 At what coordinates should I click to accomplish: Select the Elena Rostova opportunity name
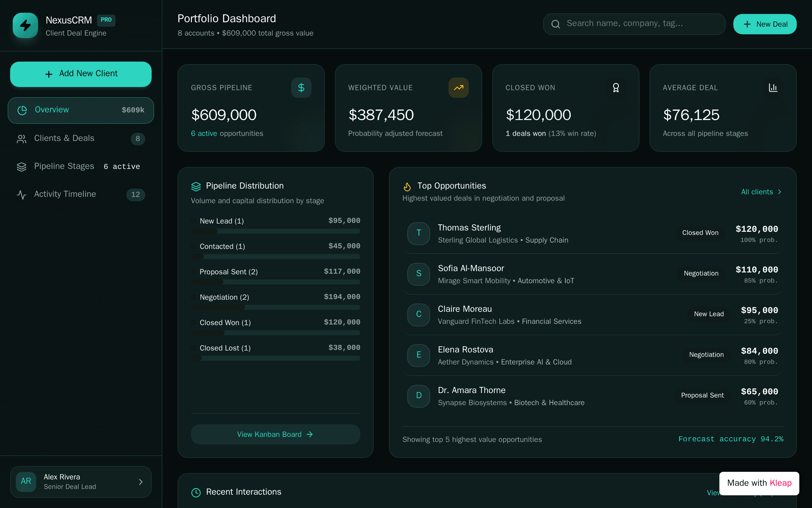[x=465, y=350]
